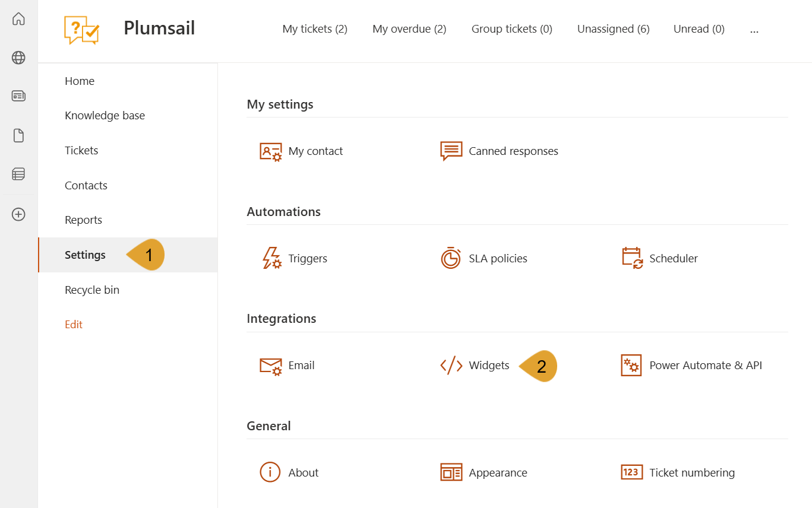Open the Ticket numbering link
The height and width of the screenshot is (508, 812).
coord(692,473)
